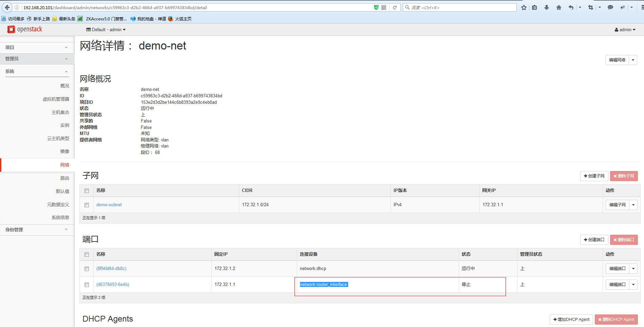644x327 pixels.
Task: Open 主机集合 in the sidebar
Action: coord(60,112)
